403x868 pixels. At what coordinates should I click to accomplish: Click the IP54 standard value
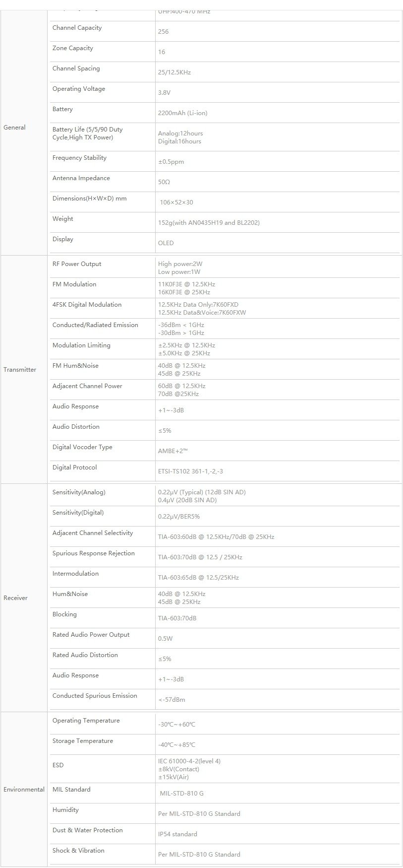coord(177,834)
